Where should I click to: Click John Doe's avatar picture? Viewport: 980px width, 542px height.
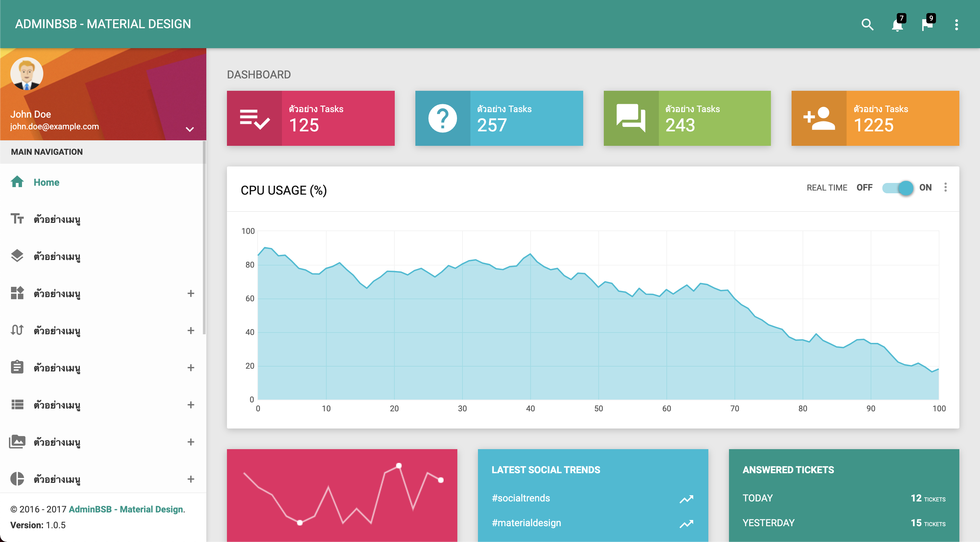click(x=26, y=74)
